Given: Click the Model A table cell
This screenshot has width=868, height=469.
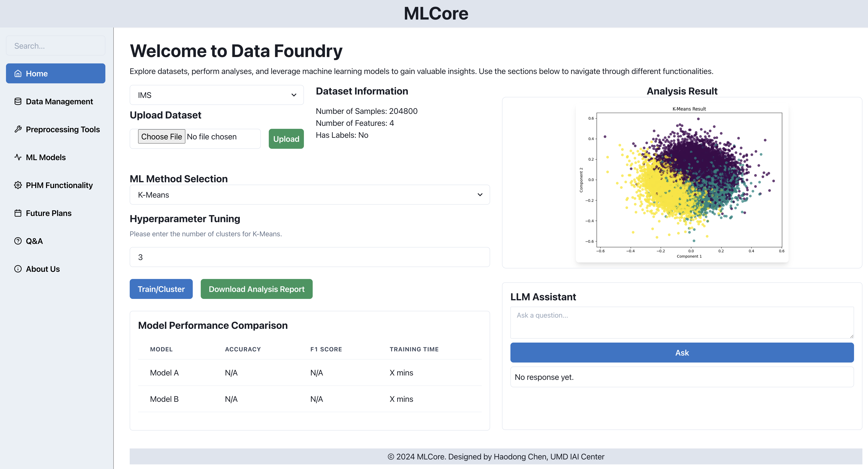Looking at the screenshot, I should click(164, 373).
